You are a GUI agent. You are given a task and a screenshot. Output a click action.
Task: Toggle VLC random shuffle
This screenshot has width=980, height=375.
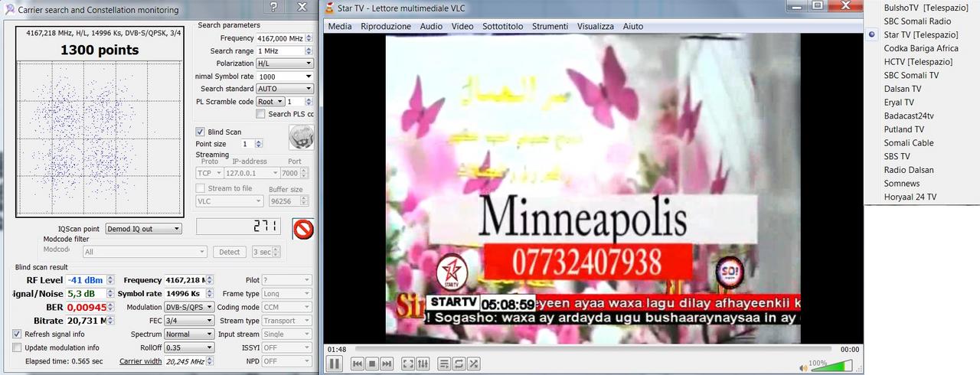coord(474,364)
